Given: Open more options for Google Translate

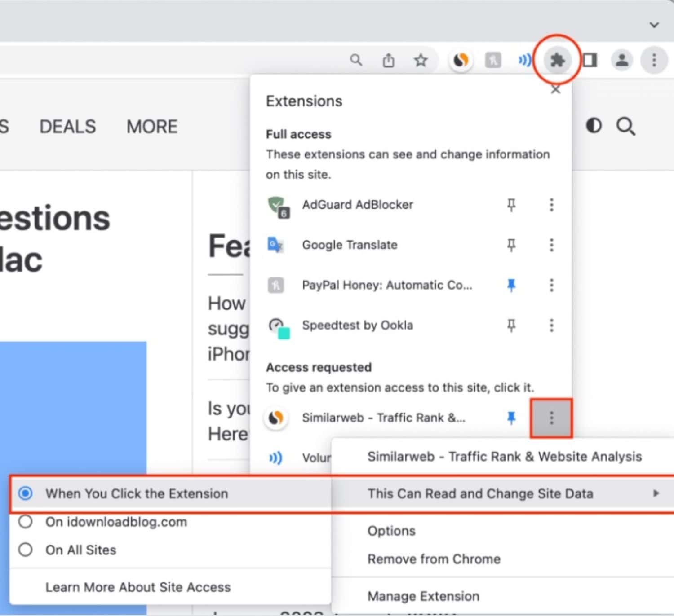Looking at the screenshot, I should (x=551, y=245).
